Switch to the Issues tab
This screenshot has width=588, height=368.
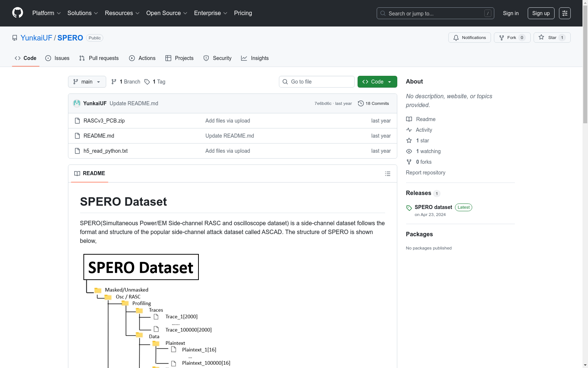(x=57, y=58)
